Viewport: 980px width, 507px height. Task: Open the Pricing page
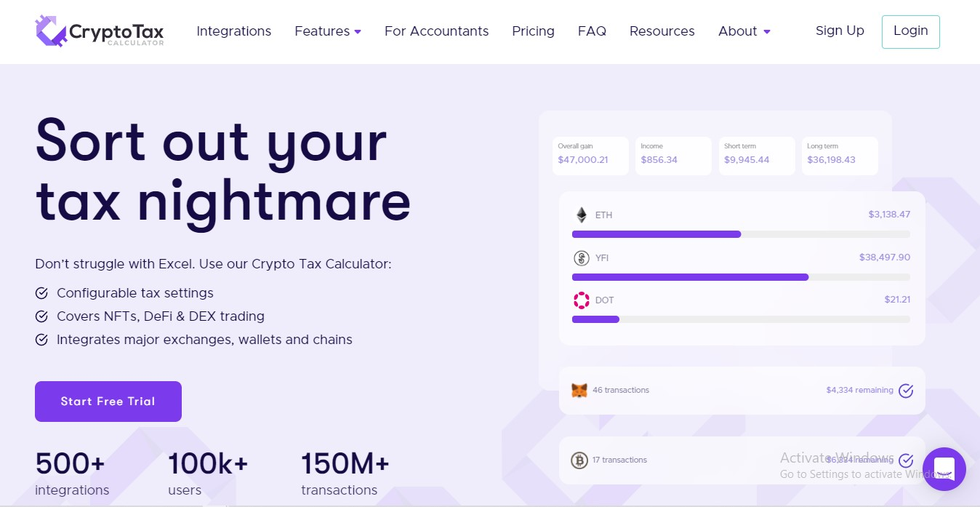pyautogui.click(x=534, y=31)
